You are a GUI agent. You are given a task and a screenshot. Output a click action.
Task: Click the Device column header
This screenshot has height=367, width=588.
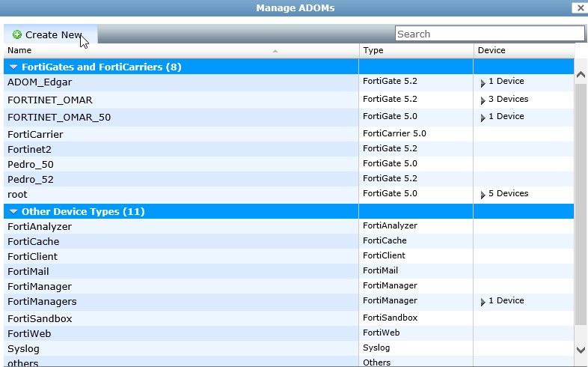click(x=491, y=50)
